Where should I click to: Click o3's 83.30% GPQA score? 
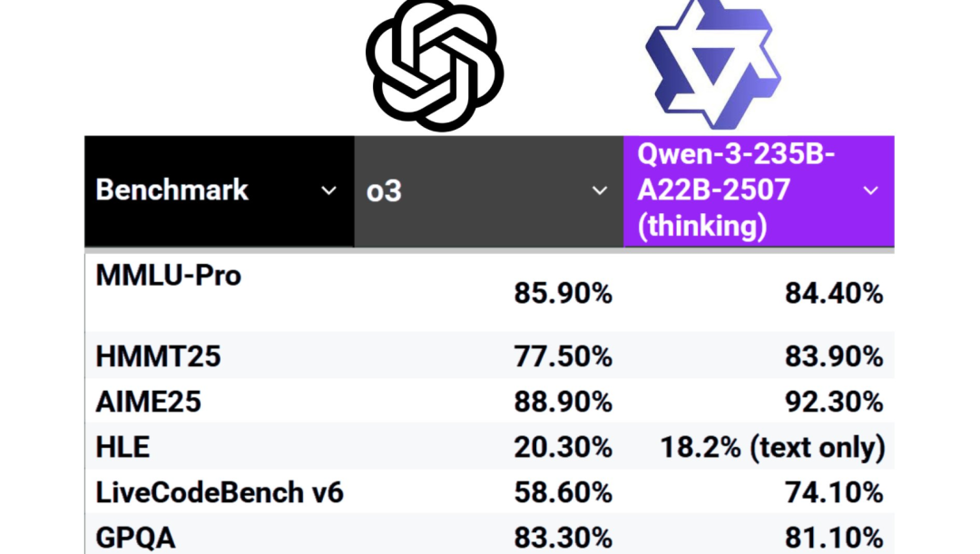(563, 538)
